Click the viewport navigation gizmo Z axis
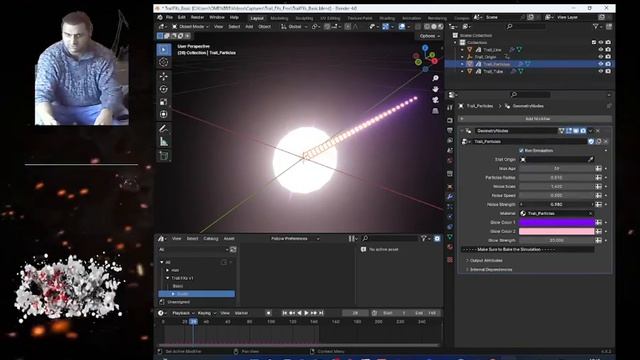The width and height of the screenshot is (640, 360). [x=425, y=48]
